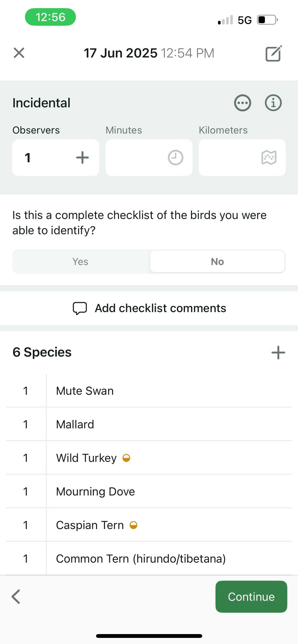Open the more options ellipsis icon
Image resolution: width=298 pixels, height=644 pixels.
coord(242,103)
